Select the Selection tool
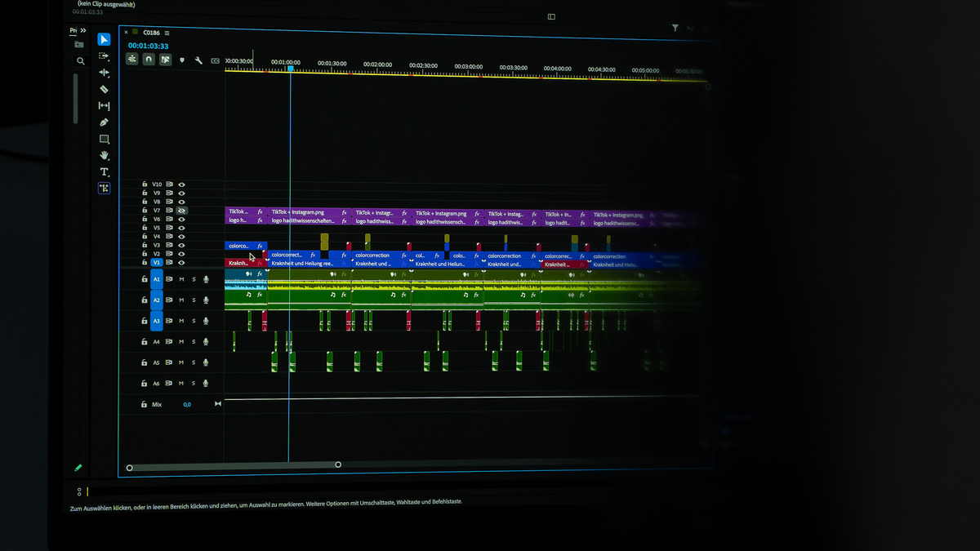Viewport: 980px width, 551px height. tap(103, 39)
